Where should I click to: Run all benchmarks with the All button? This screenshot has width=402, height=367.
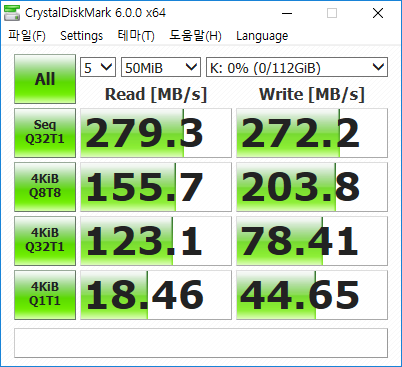point(45,79)
